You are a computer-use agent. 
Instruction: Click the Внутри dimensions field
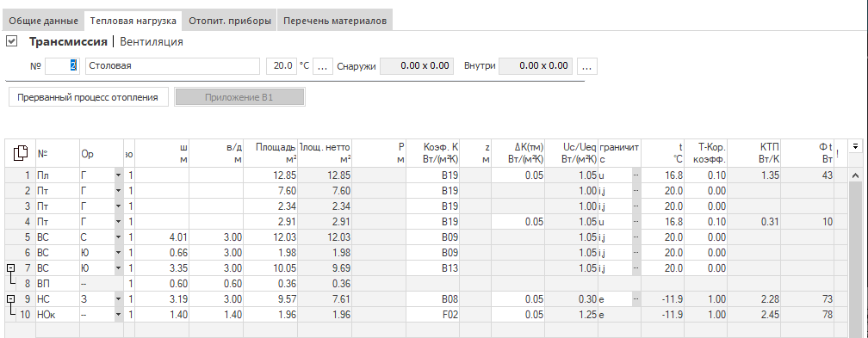coord(536,66)
